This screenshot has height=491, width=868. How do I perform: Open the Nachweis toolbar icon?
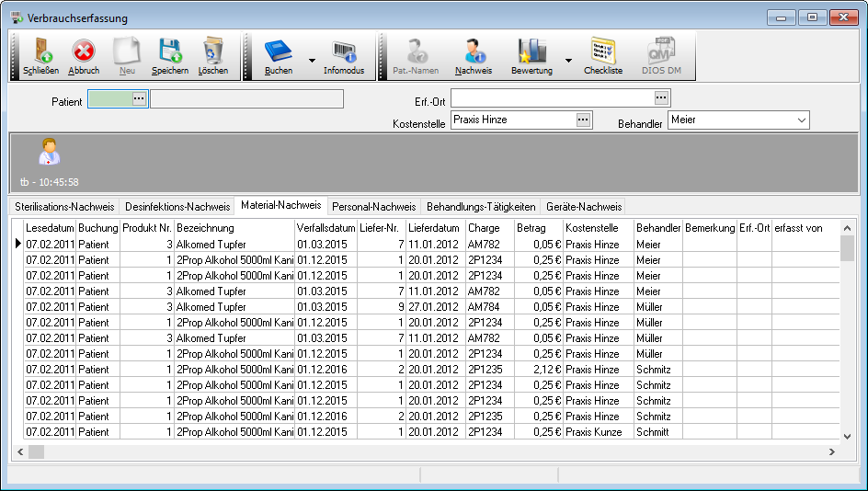point(474,51)
